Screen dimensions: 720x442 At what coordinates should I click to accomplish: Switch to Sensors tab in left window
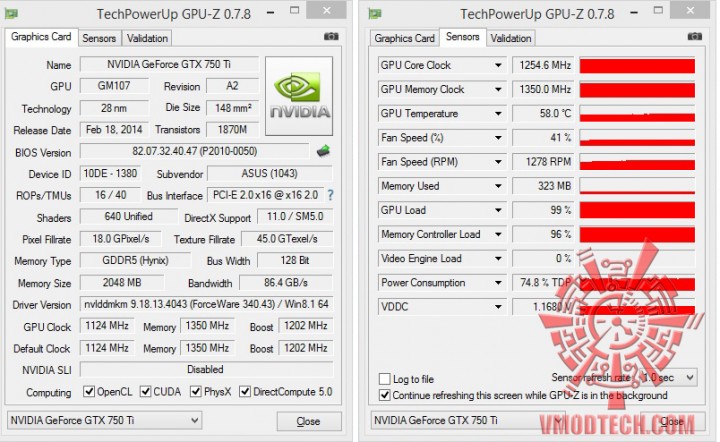[99, 38]
